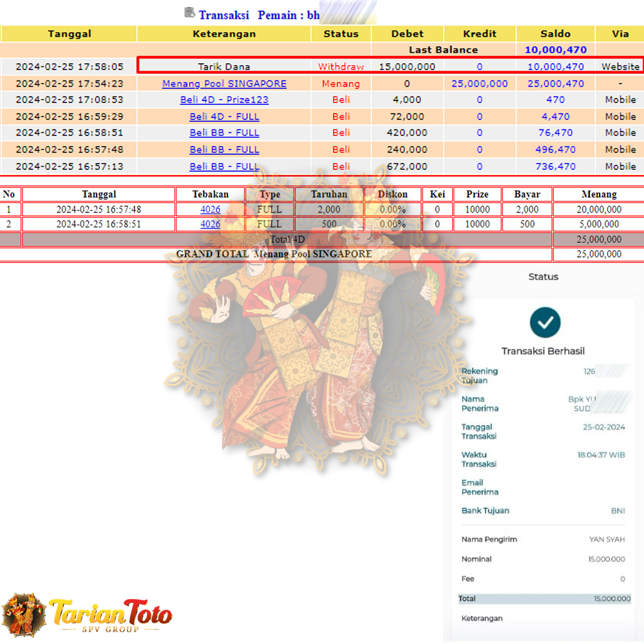
Task: Click the Tebakan header in bet table
Action: click(210, 194)
